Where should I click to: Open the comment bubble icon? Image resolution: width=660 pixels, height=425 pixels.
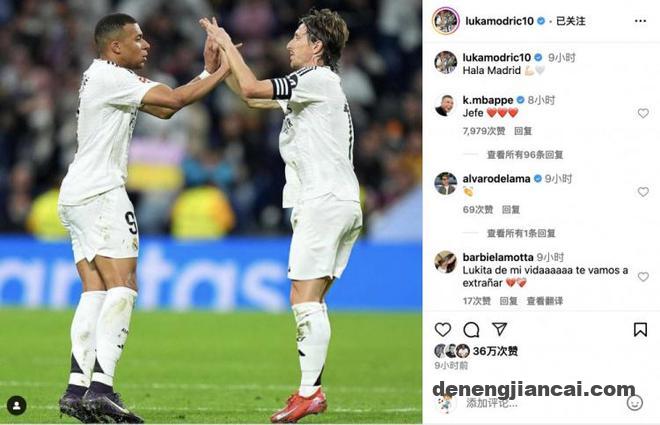[471, 329]
